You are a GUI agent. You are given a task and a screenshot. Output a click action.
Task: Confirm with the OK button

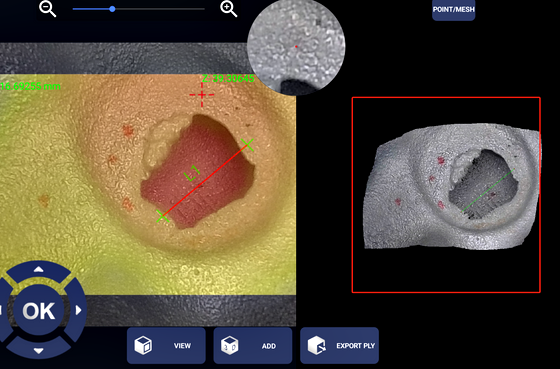(x=39, y=310)
